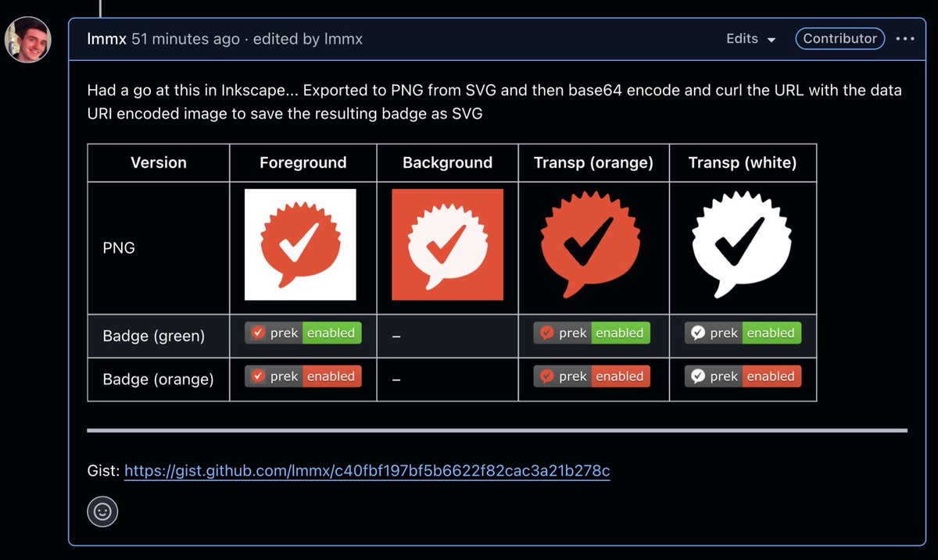
Task: Select the 'Background' column header
Action: click(448, 162)
